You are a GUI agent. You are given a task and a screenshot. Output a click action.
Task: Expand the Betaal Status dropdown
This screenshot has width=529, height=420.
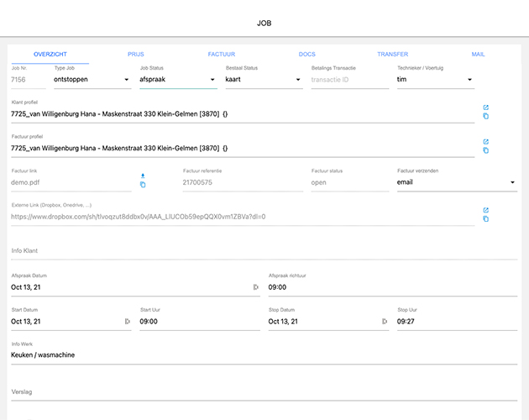[x=298, y=81]
